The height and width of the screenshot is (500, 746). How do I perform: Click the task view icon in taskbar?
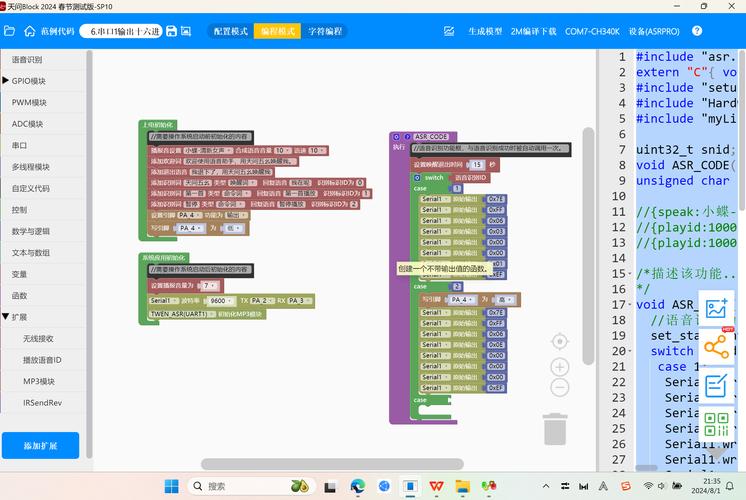pos(330,487)
